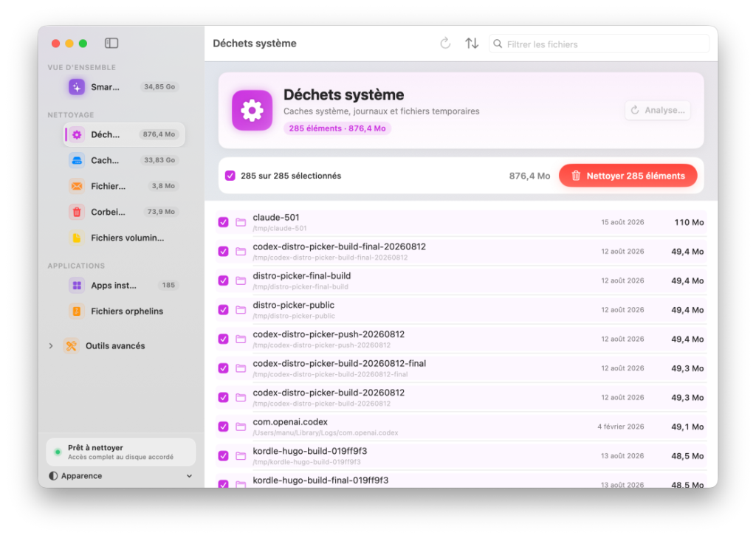Click the Corbeille trash icon
This screenshot has width=756, height=538.
77,212
